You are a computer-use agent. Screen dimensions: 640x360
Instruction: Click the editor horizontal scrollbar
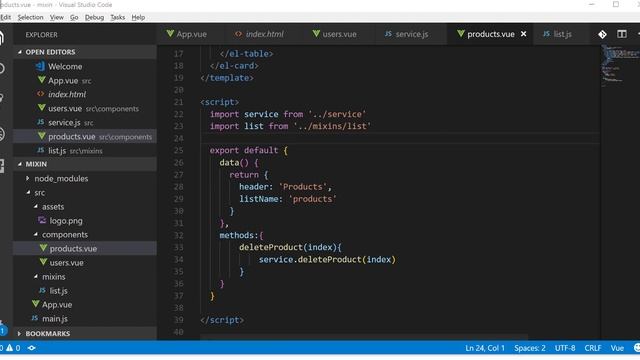click(x=363, y=338)
